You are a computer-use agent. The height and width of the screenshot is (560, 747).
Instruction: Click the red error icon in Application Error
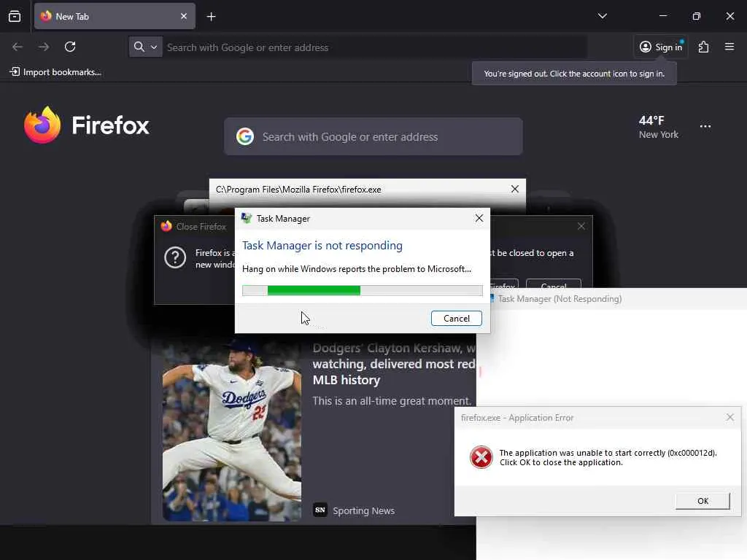click(481, 457)
